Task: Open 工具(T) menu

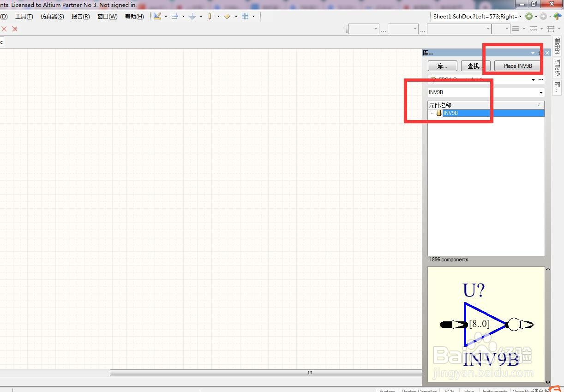Action: point(24,16)
